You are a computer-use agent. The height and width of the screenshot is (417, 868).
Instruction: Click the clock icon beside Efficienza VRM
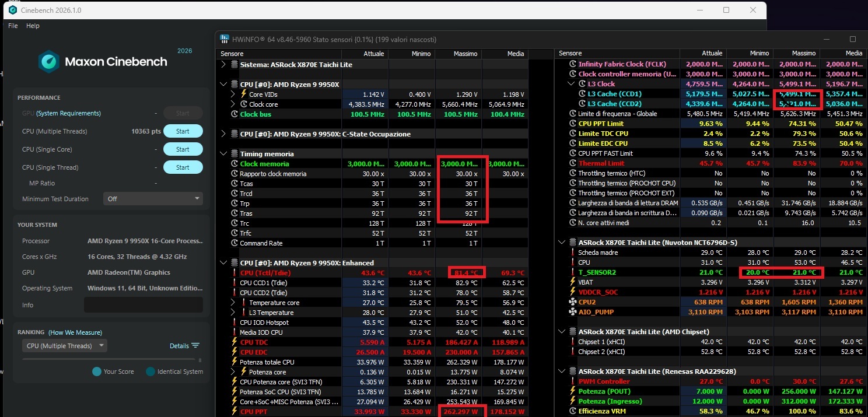[572, 411]
